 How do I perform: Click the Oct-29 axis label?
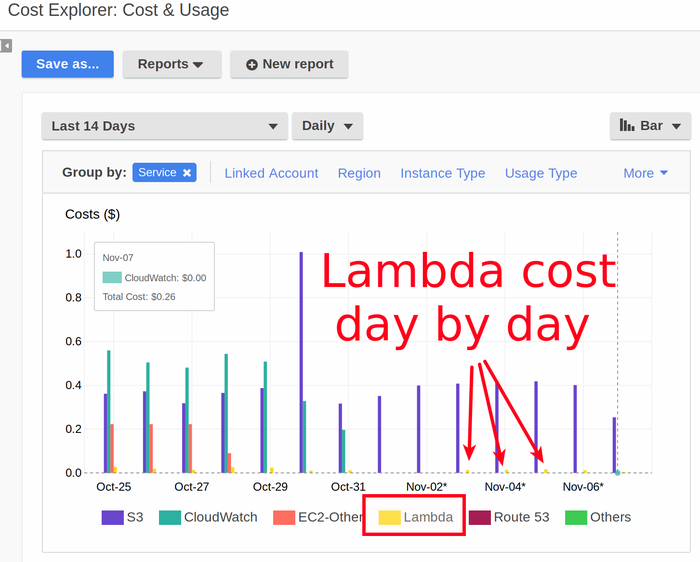(270, 487)
